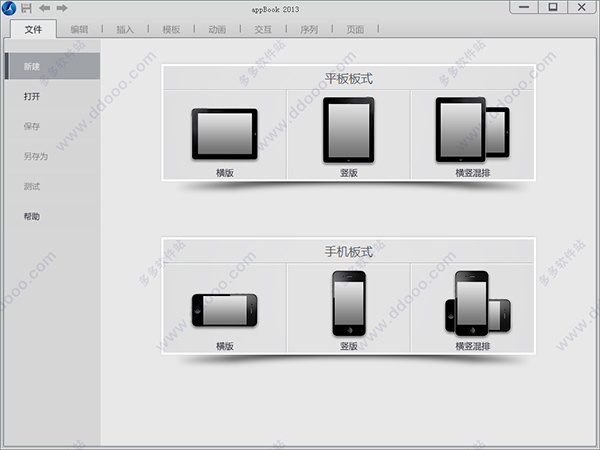Click the 手机板式 section header
Viewport: 600px width, 450px height.
click(x=349, y=252)
